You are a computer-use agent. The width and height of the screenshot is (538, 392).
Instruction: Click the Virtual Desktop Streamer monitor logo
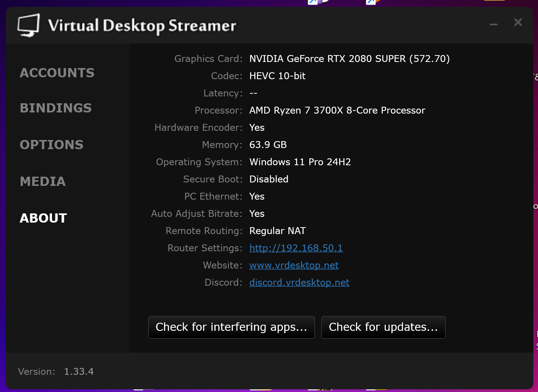click(x=29, y=25)
